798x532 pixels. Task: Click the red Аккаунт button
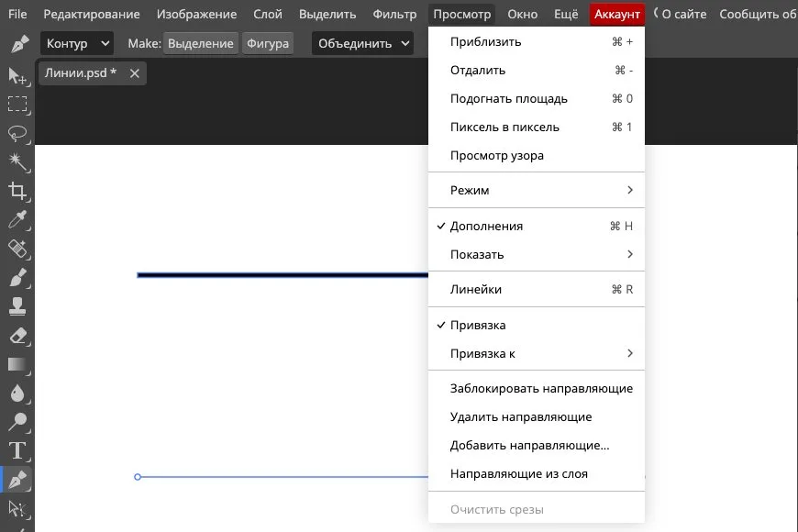[616, 15]
